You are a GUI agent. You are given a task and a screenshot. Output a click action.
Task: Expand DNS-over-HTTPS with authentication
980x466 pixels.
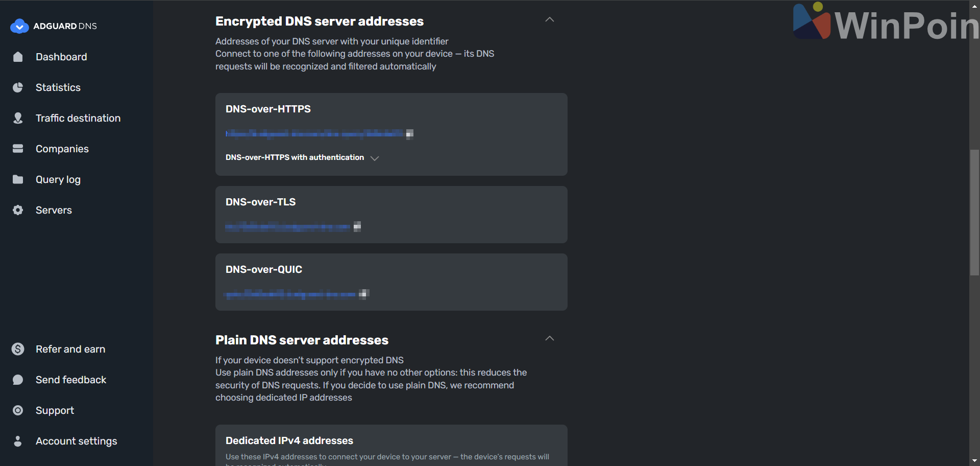tap(374, 158)
